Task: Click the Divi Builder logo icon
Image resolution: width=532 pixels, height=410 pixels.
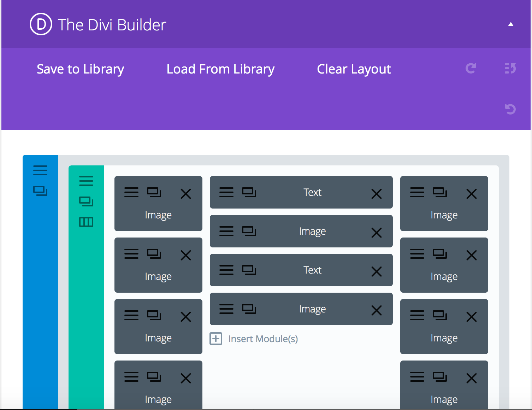Action: (41, 24)
